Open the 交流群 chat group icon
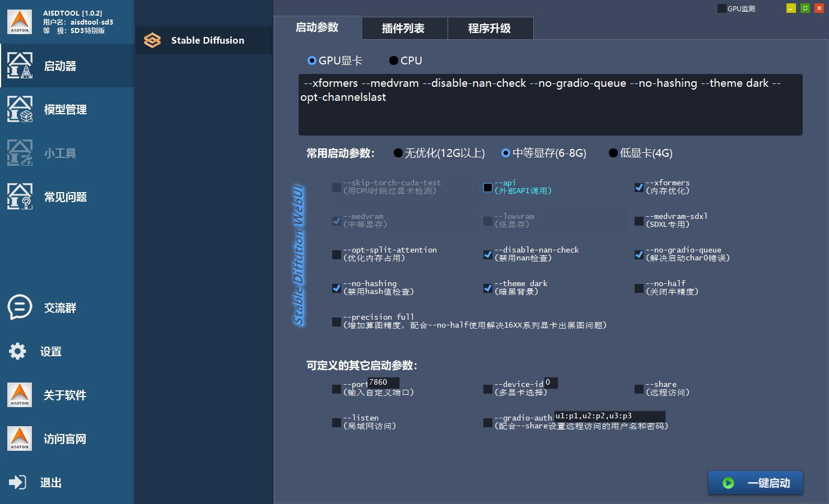829x504 pixels. [20, 307]
